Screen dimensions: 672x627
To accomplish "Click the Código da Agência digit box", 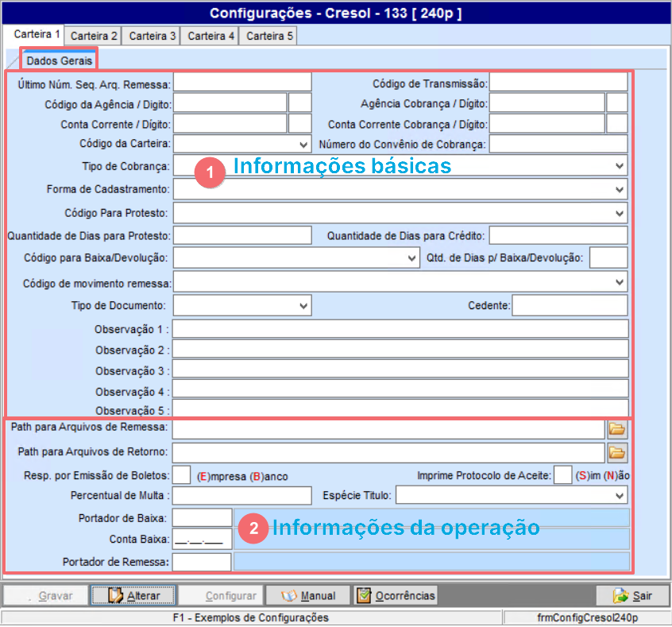I will coord(299,103).
